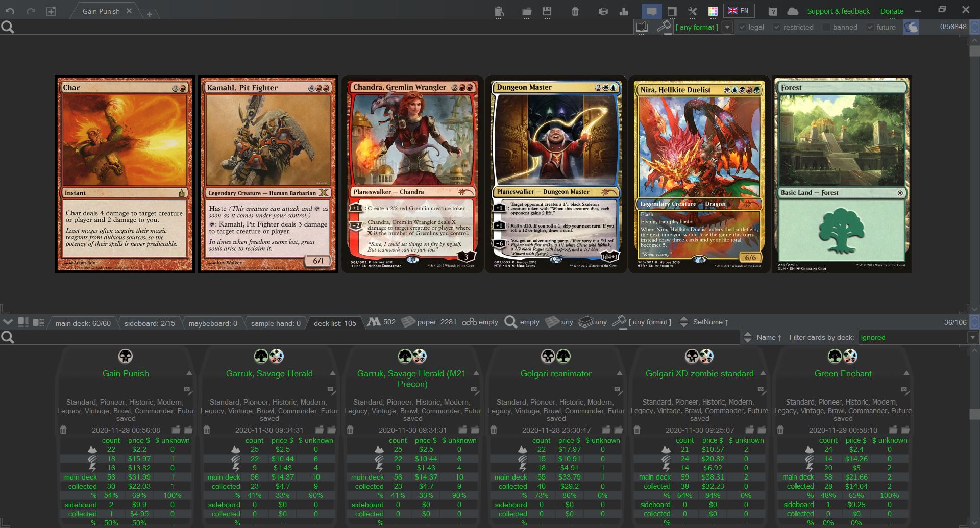Open the wrench and screwdriver settings icon
Screen dimensions: 980x528
click(x=692, y=11)
